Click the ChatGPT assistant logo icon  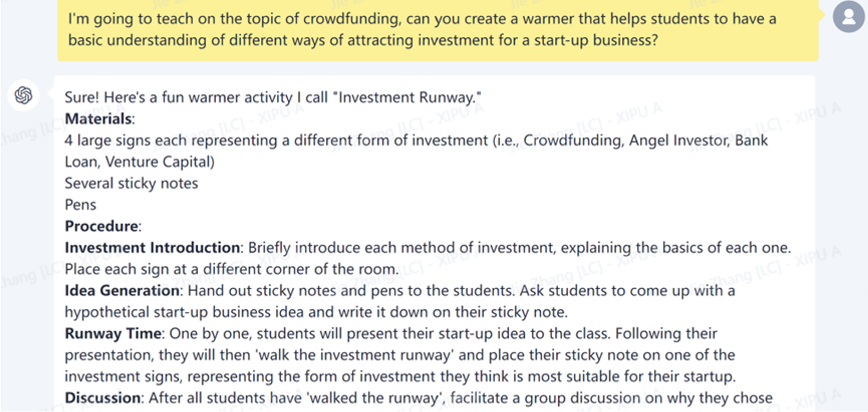(24, 96)
